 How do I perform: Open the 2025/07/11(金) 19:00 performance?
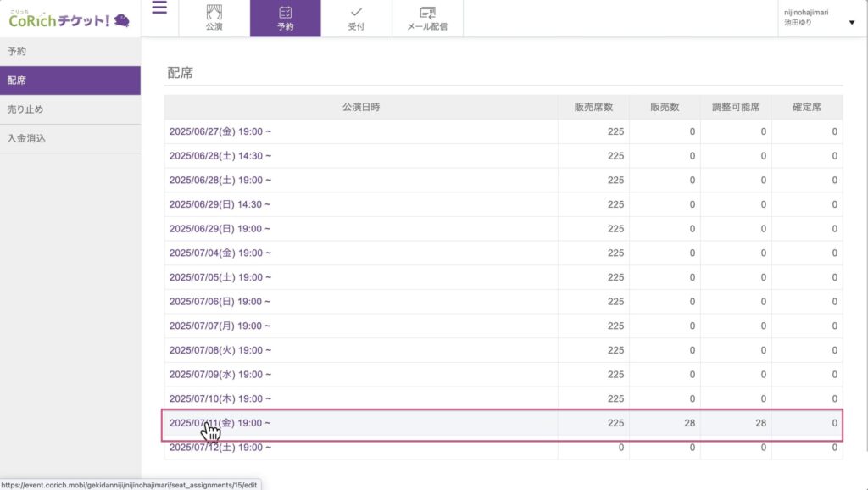point(220,423)
